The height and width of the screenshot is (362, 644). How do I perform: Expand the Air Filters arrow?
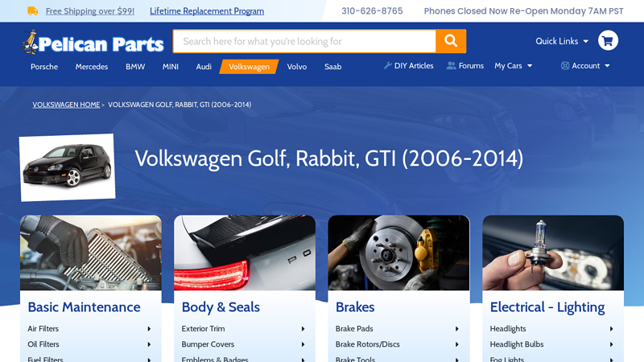pos(149,329)
